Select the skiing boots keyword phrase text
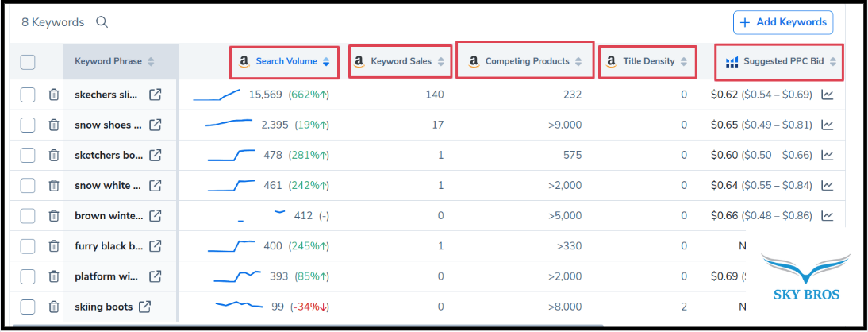The width and height of the screenshot is (868, 332). [x=103, y=307]
